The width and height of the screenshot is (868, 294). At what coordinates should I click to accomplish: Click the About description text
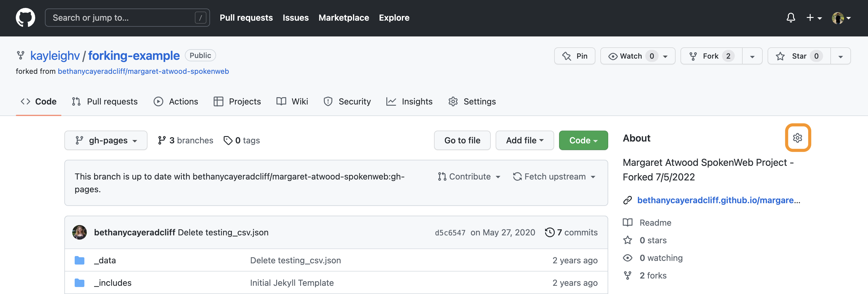(x=708, y=169)
